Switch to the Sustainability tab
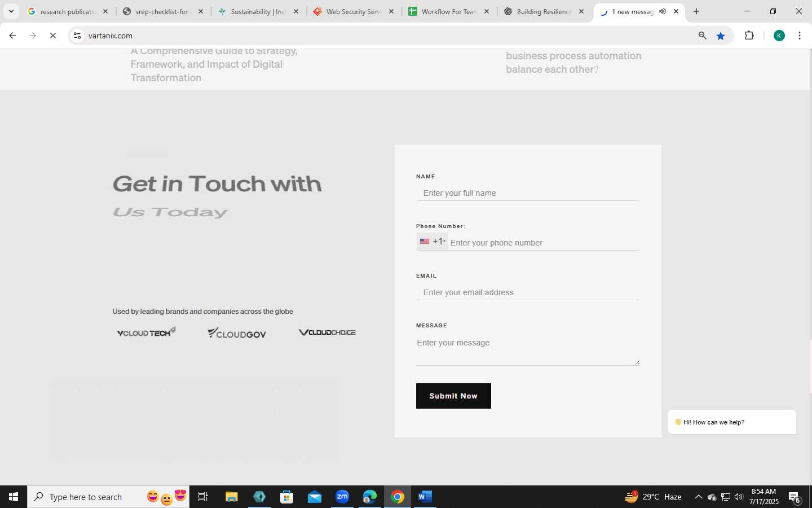Screen dimensions: 812x508 tap(258, 11)
